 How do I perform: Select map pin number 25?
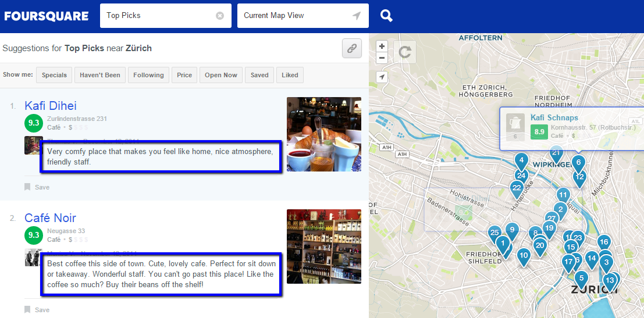pyautogui.click(x=494, y=233)
